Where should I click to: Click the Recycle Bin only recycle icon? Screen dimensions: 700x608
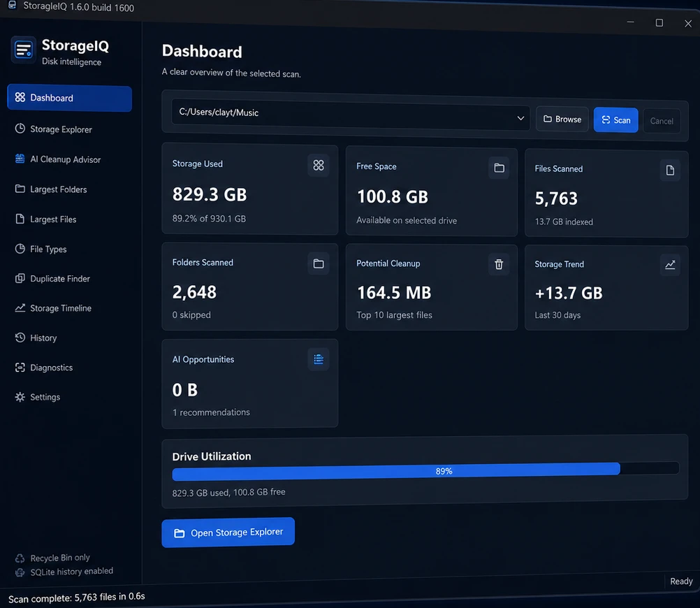(x=20, y=558)
